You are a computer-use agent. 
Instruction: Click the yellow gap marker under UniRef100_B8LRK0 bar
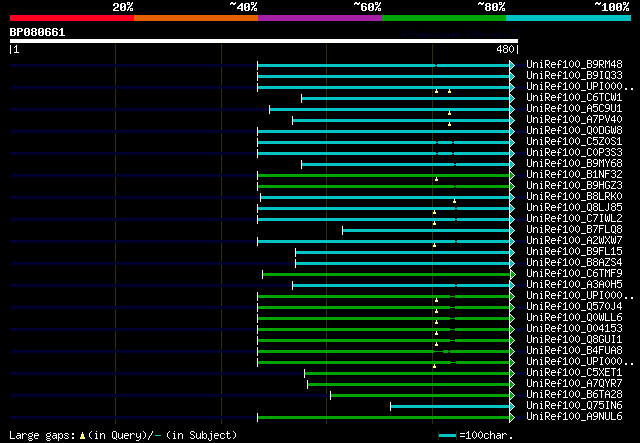[454, 201]
